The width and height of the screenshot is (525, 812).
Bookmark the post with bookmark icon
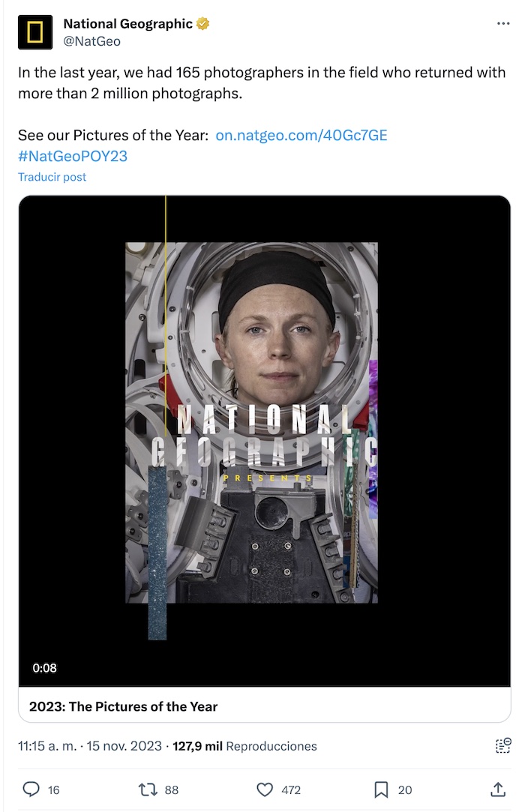[x=381, y=790]
